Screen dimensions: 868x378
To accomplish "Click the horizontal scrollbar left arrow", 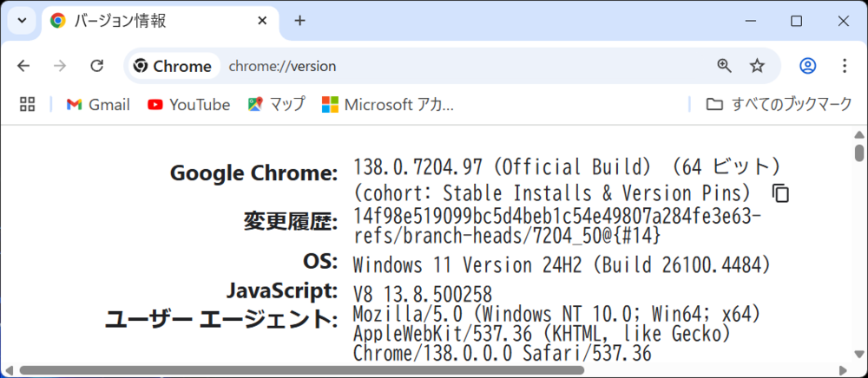I will 9,369.
